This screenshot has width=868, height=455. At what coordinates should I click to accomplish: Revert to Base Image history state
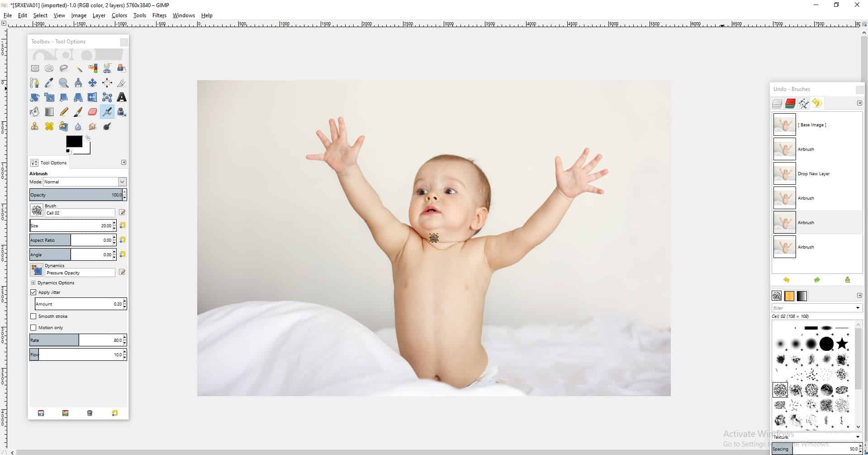click(811, 125)
